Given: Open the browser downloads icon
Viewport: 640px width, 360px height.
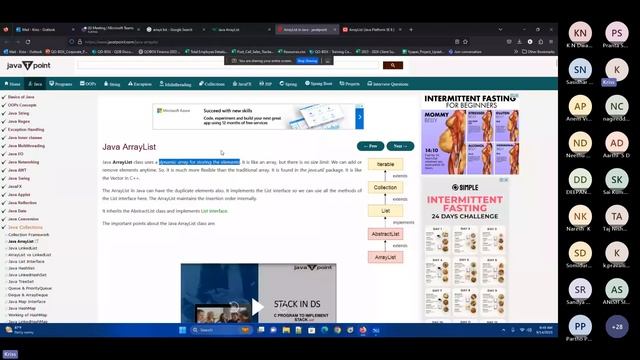Looking at the screenshot, I should 519,42.
